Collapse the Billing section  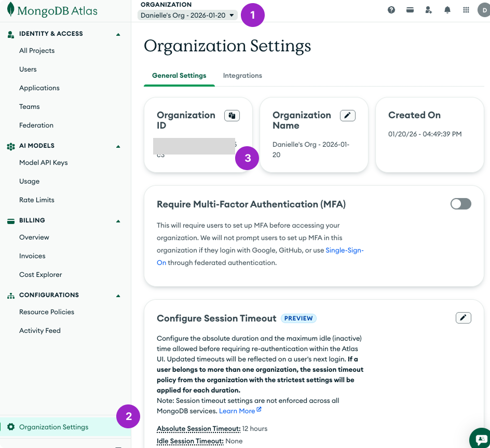118,221
